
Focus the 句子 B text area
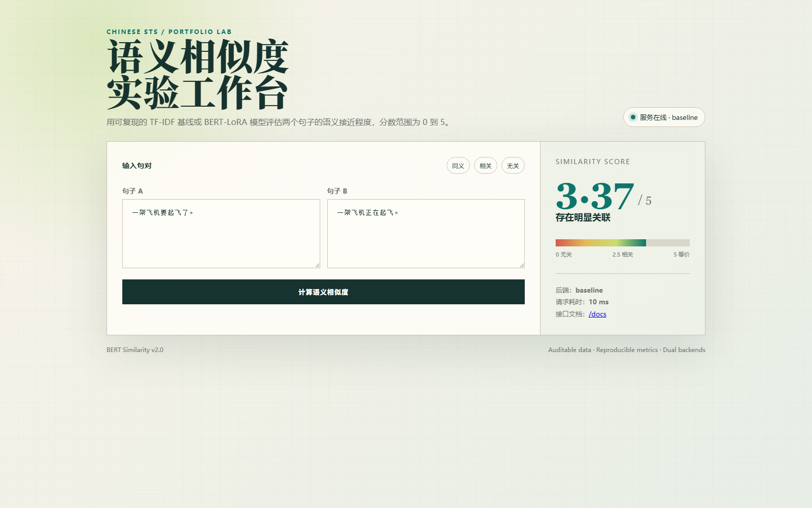point(426,234)
